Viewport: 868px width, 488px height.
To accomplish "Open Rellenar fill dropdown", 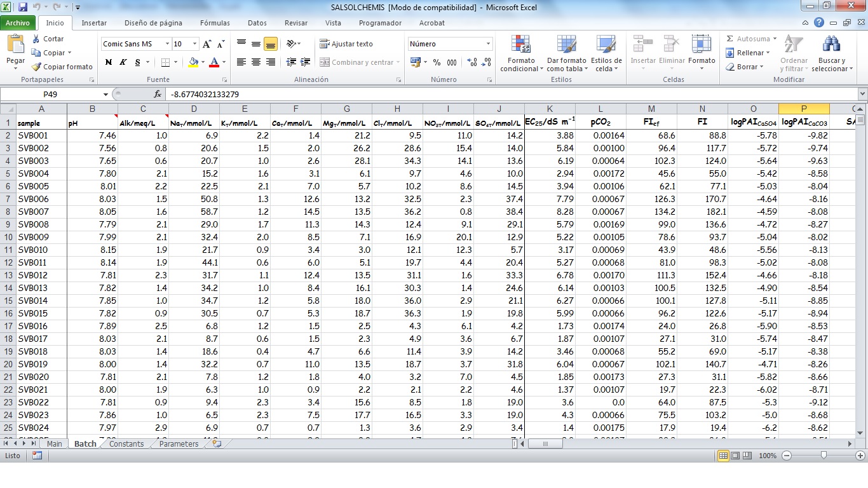I will 748,53.
